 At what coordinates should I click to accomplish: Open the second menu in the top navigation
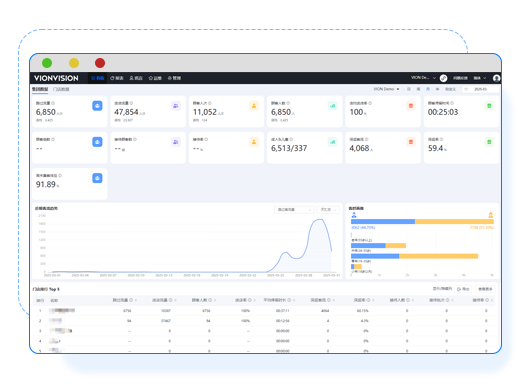point(117,78)
